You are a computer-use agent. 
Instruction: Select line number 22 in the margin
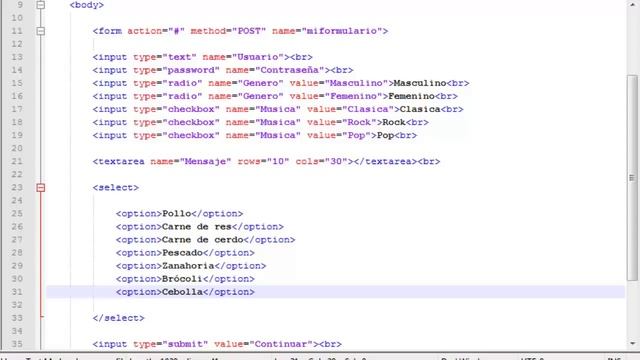[17, 175]
